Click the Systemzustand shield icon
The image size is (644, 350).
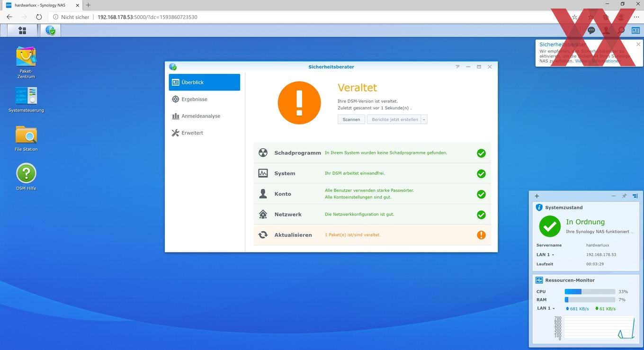tap(539, 207)
